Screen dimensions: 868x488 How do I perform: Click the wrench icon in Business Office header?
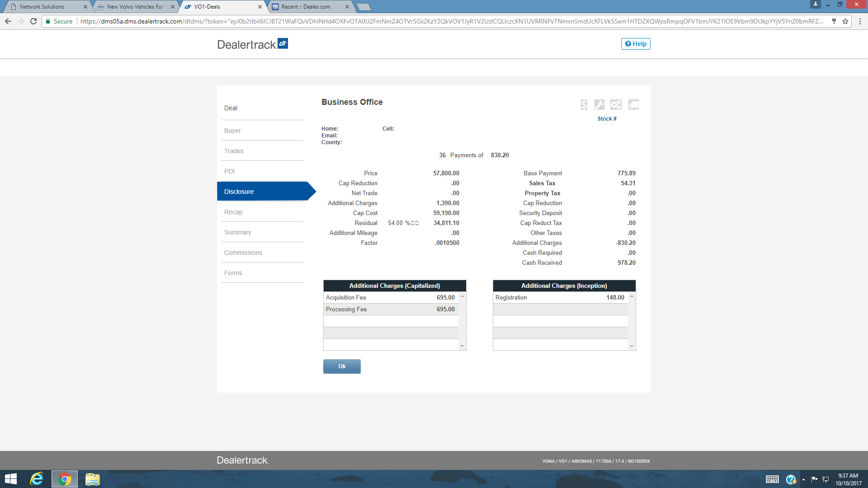click(x=599, y=105)
